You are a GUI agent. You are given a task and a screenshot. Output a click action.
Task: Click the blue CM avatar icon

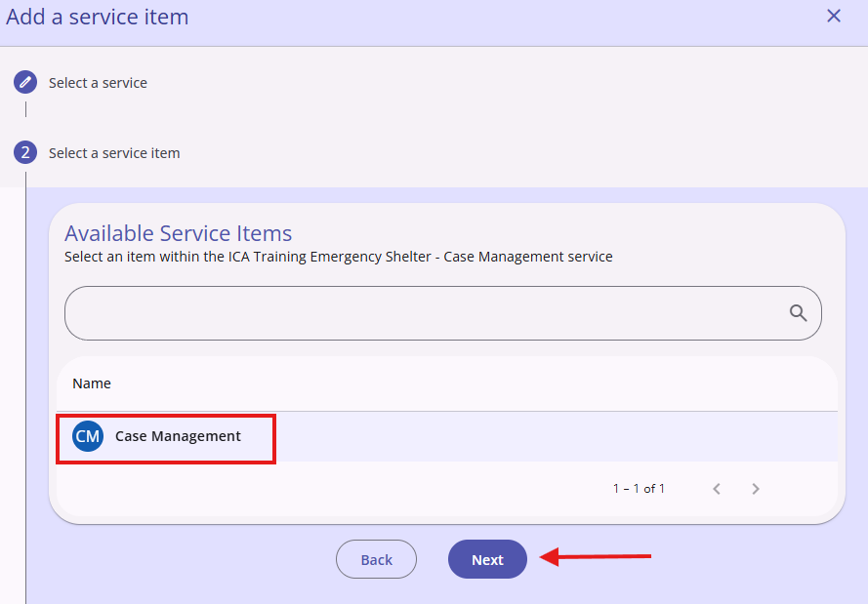point(88,436)
